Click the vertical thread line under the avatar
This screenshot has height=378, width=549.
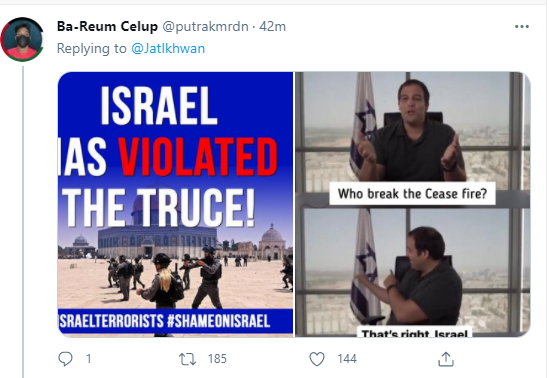tap(23, 222)
